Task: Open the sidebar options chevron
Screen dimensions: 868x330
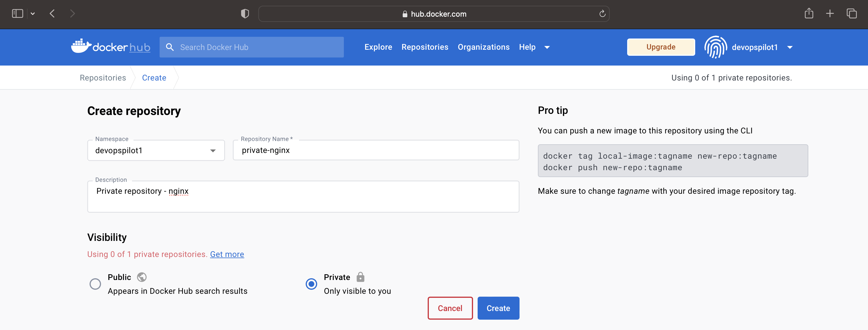Action: coord(33,14)
